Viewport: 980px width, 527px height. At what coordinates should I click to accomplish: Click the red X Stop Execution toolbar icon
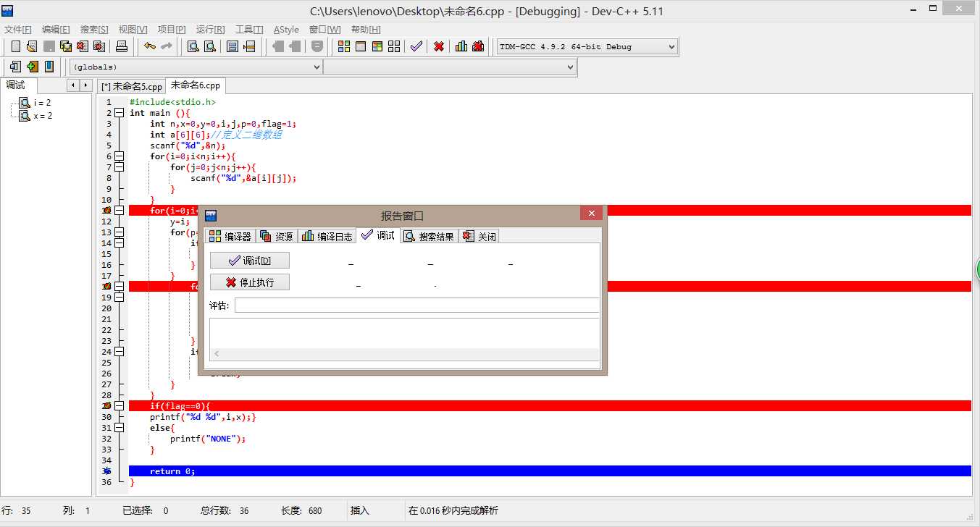tap(439, 46)
